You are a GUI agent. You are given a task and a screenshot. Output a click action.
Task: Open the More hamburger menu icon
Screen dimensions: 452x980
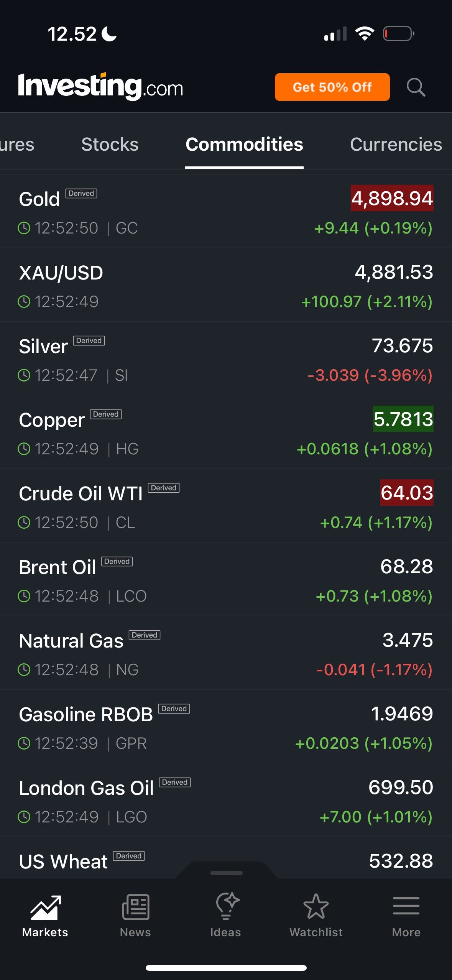(406, 906)
